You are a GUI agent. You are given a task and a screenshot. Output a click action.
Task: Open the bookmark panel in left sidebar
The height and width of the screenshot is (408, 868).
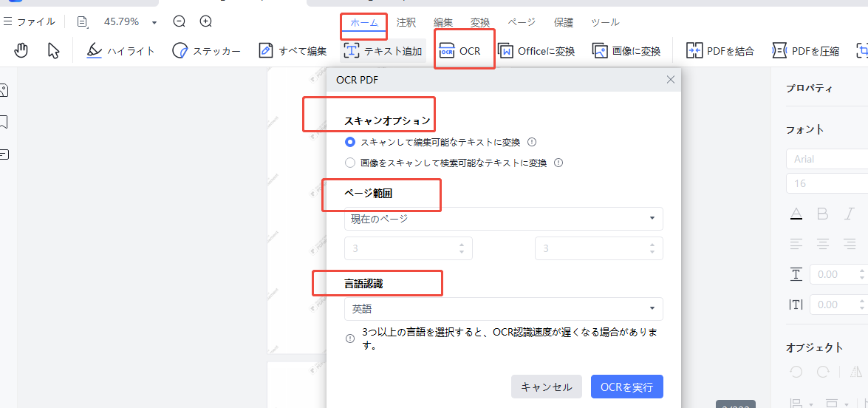click(x=4, y=123)
